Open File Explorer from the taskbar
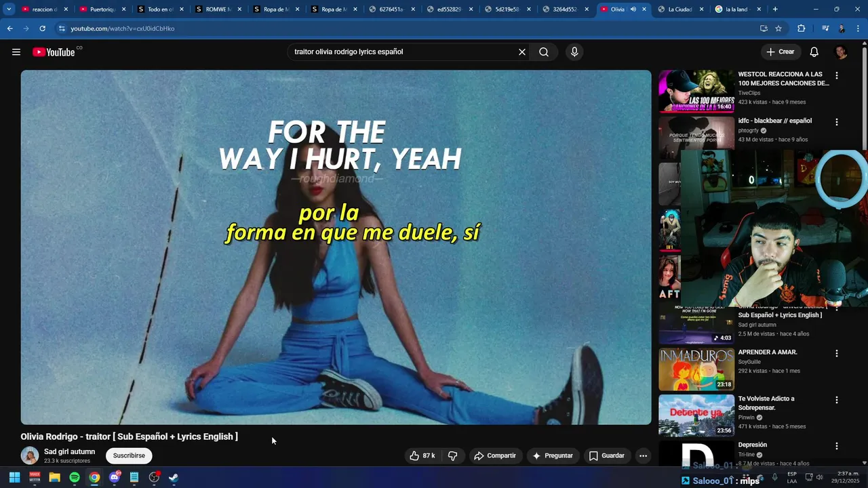This screenshot has height=488, width=868. tap(54, 477)
